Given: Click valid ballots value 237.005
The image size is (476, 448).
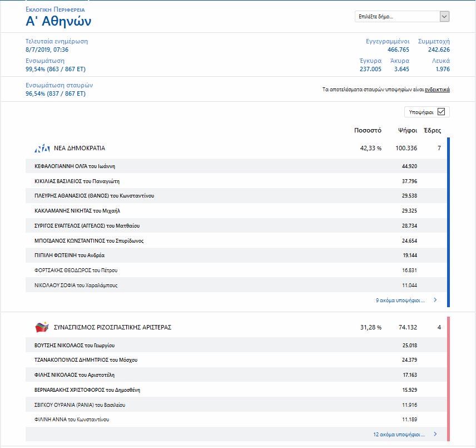Looking at the screenshot, I should click(x=370, y=69).
